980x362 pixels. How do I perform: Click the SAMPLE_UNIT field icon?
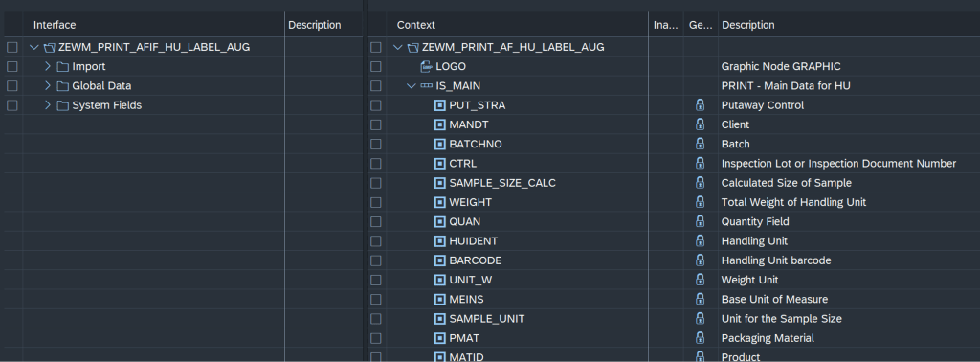(440, 319)
